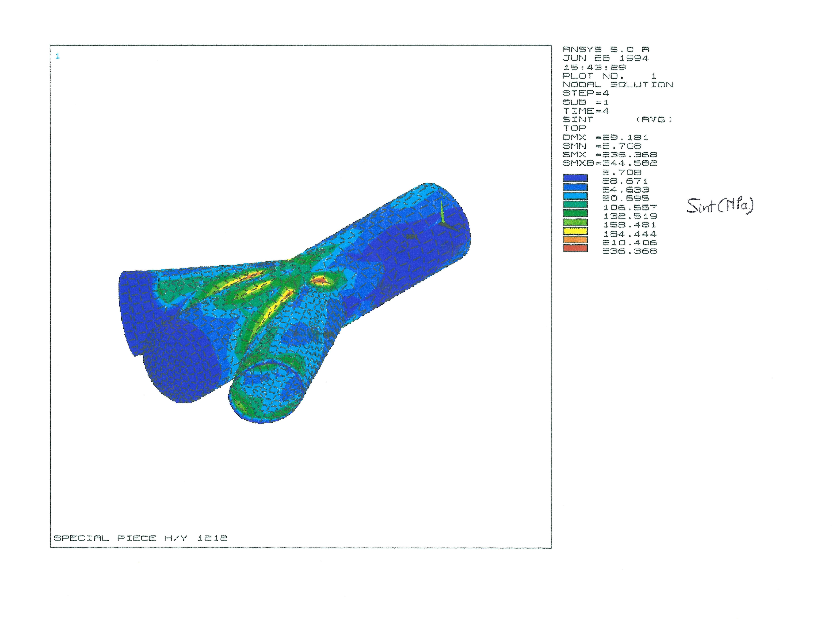The image size is (840, 620).
Task: Click the SUB =1 entry
Action: 586,102
